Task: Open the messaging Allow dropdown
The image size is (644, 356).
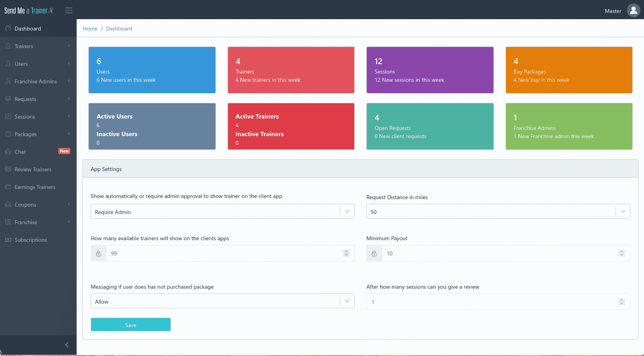Action: coord(222,301)
